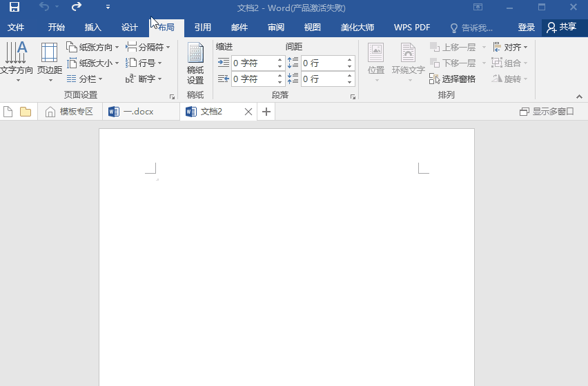This screenshot has width=588, height=386.
Task: Open the 插入 ribbon tab
Action: 92,28
